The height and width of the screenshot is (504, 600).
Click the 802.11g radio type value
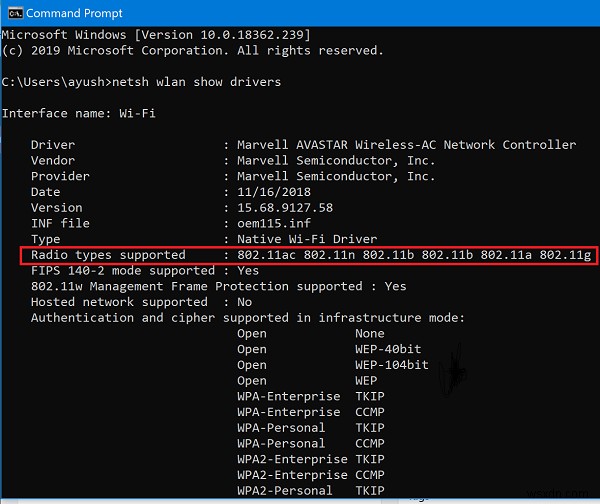565,255
